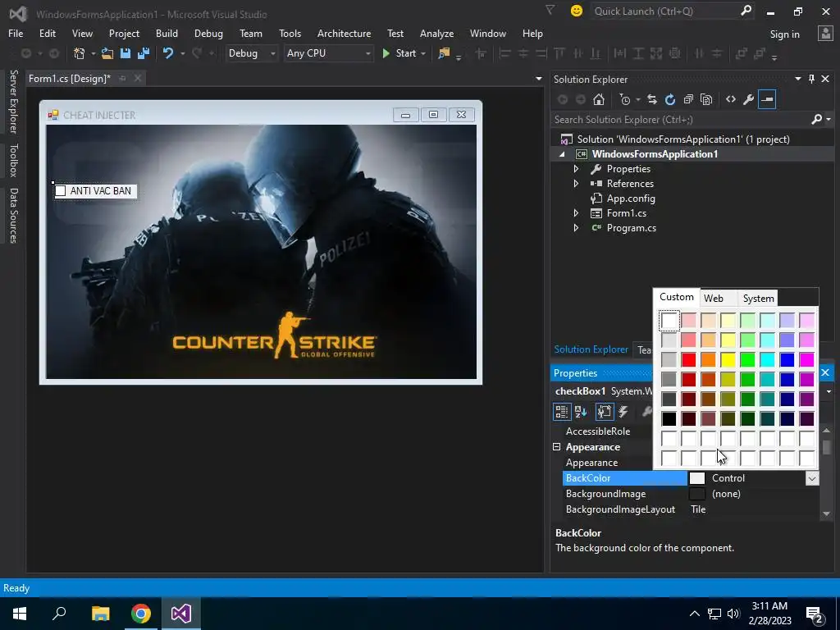Pick the black color swatch
Screen dimensions: 840x630
pos(669,418)
